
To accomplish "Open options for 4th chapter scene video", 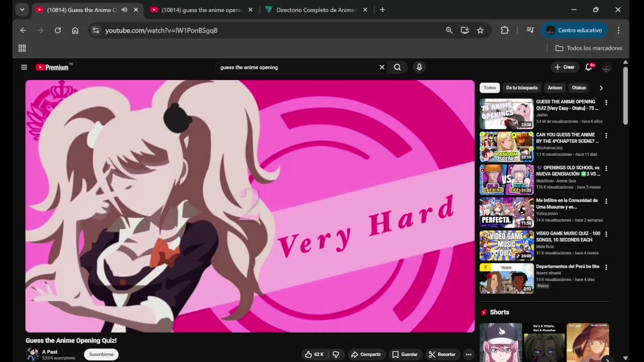I will [606, 136].
